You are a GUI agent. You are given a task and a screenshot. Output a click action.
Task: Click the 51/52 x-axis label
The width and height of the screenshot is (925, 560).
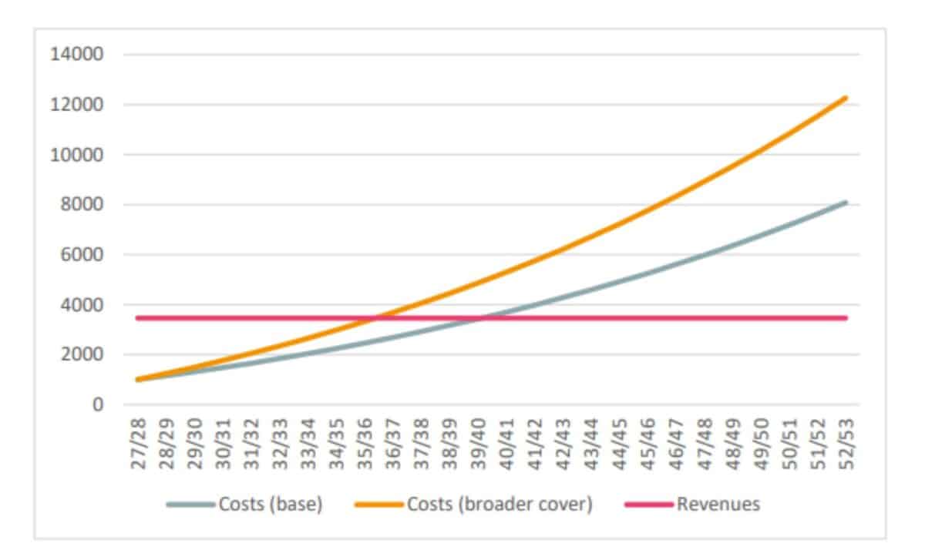coord(819,444)
